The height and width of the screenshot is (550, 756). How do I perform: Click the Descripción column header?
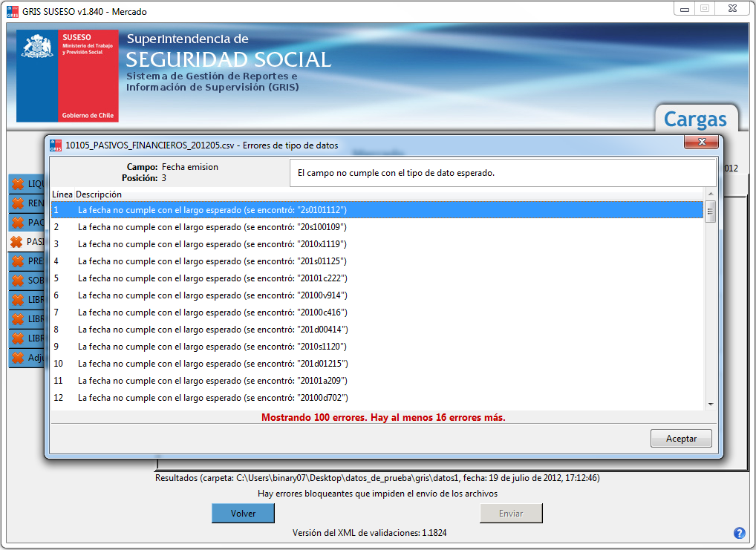[x=98, y=194]
